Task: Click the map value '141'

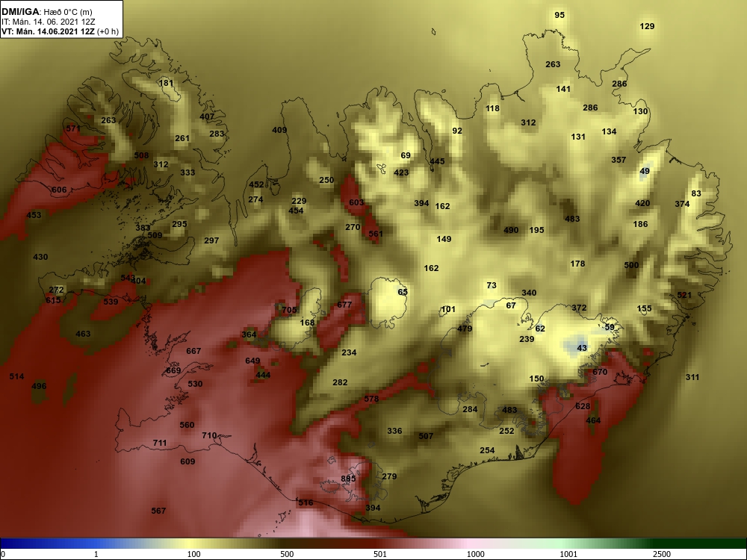Action: [x=563, y=89]
